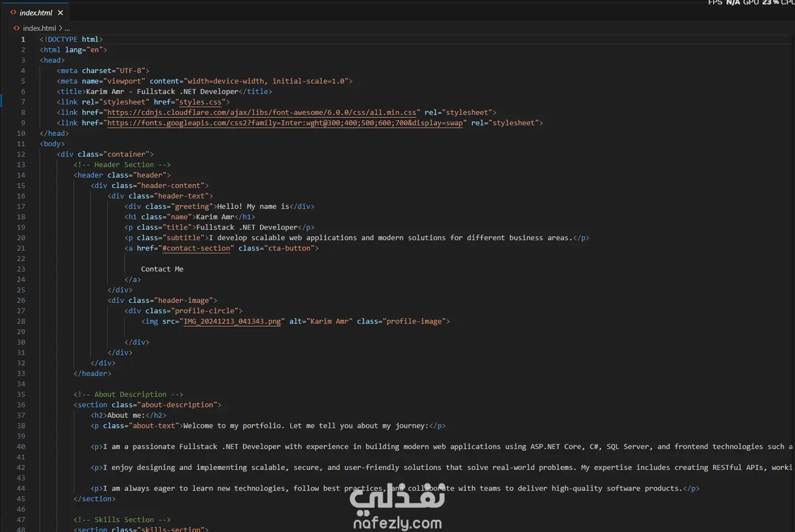The height and width of the screenshot is (532, 795).
Task: Click the div class="container" line
Action: (105, 154)
